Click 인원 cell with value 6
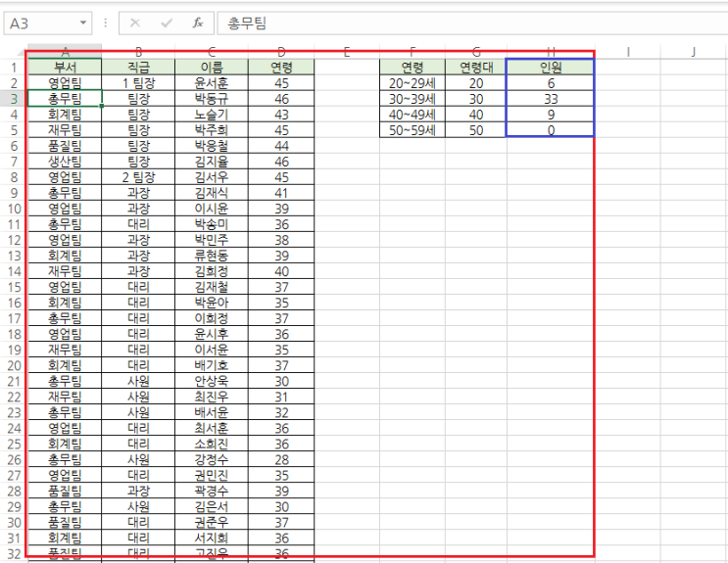This screenshot has height=563, width=728. [x=551, y=83]
